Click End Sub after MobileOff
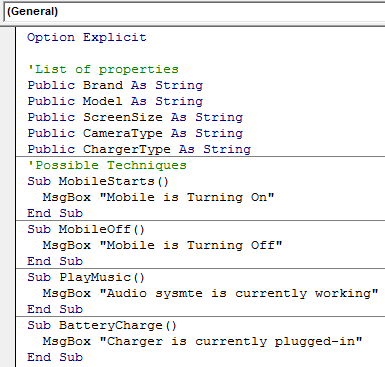Screen dimensions: 385x367 point(55,261)
